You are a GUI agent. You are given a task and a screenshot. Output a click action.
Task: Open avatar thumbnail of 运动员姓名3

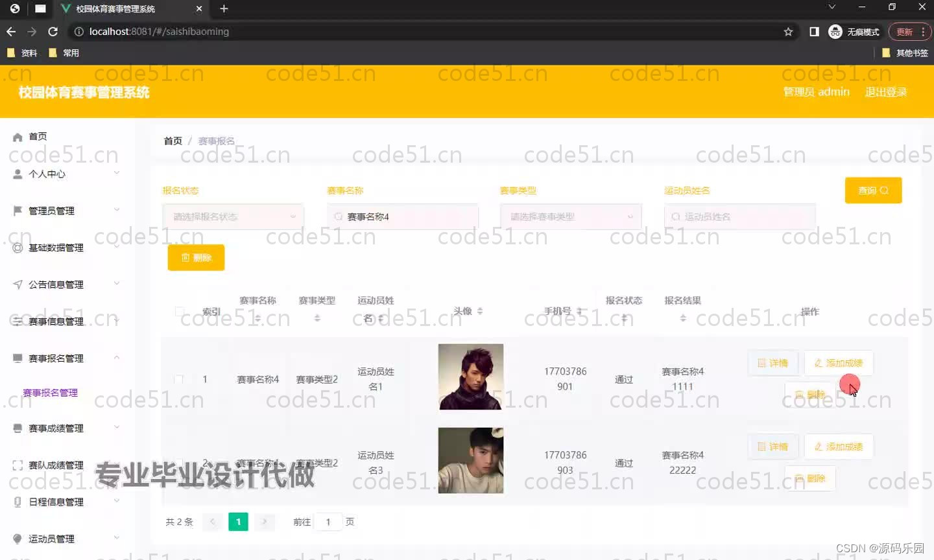click(471, 460)
